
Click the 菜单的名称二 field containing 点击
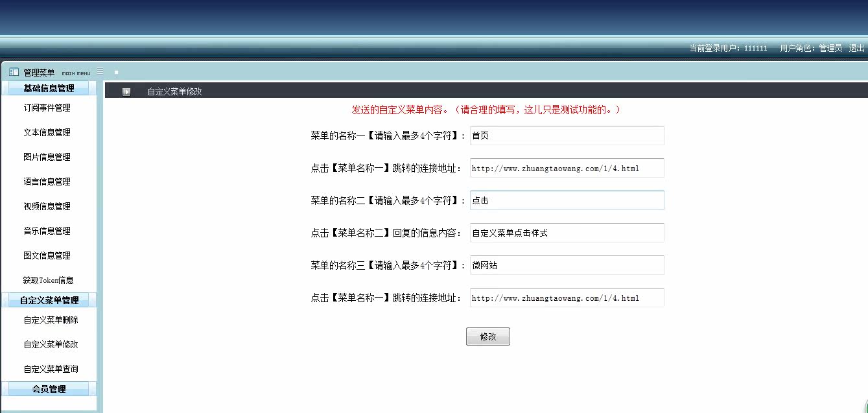tap(567, 200)
